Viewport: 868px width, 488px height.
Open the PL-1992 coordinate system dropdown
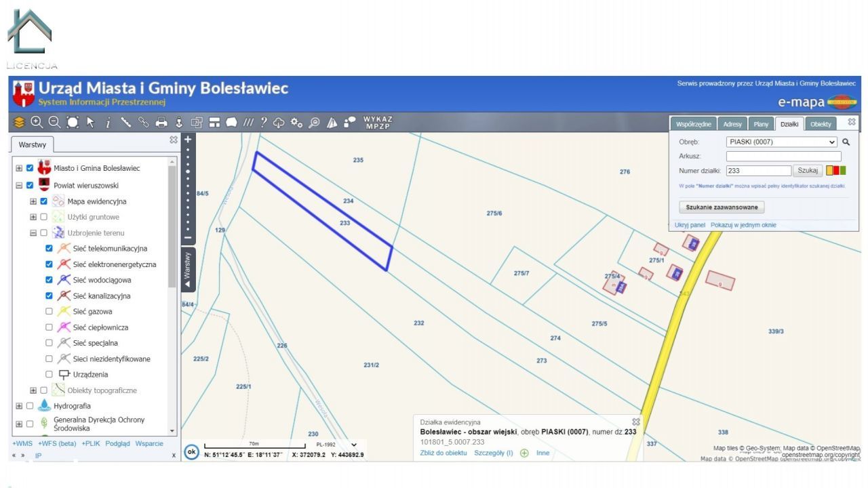(x=336, y=445)
